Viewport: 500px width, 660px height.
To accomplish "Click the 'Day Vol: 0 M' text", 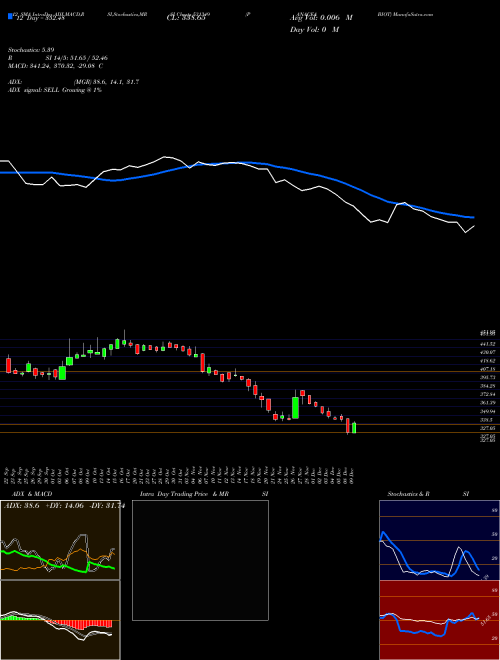I will coord(314,30).
